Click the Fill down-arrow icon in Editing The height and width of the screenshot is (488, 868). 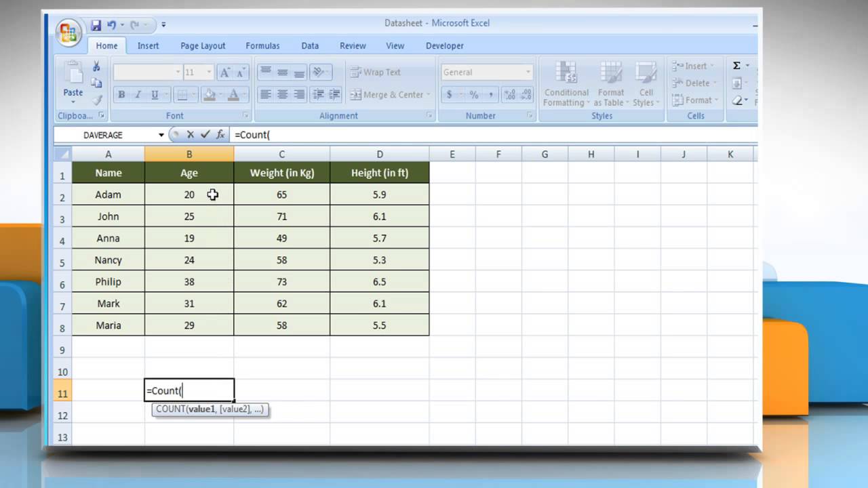[x=737, y=83]
